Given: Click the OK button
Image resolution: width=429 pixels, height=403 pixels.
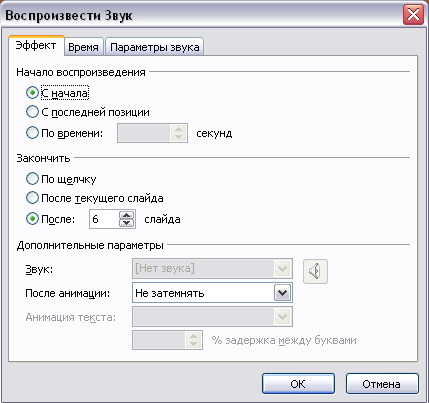Looking at the screenshot, I should pyautogui.click(x=298, y=384).
